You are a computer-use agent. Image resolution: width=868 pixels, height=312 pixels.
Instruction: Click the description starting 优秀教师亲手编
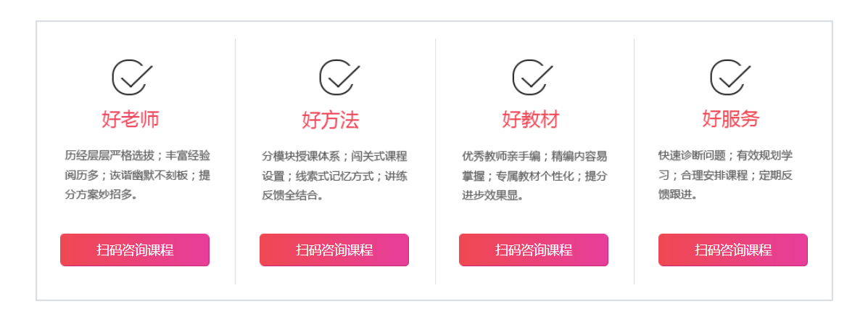tap(534, 176)
